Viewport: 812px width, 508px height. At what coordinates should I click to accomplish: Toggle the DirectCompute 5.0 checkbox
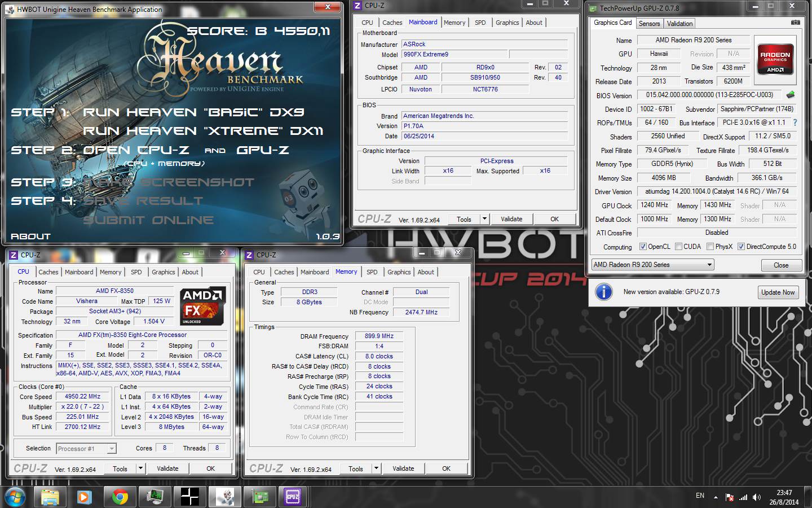(x=741, y=247)
